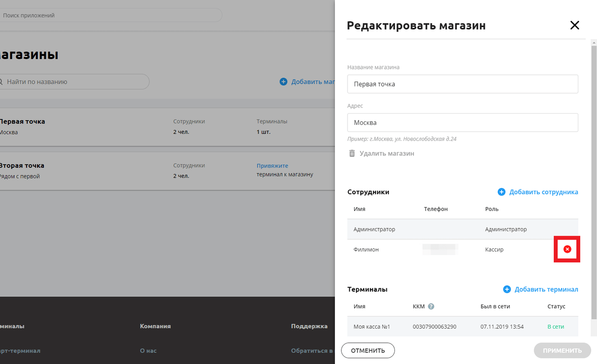Click the Кассир role cell

[494, 249]
